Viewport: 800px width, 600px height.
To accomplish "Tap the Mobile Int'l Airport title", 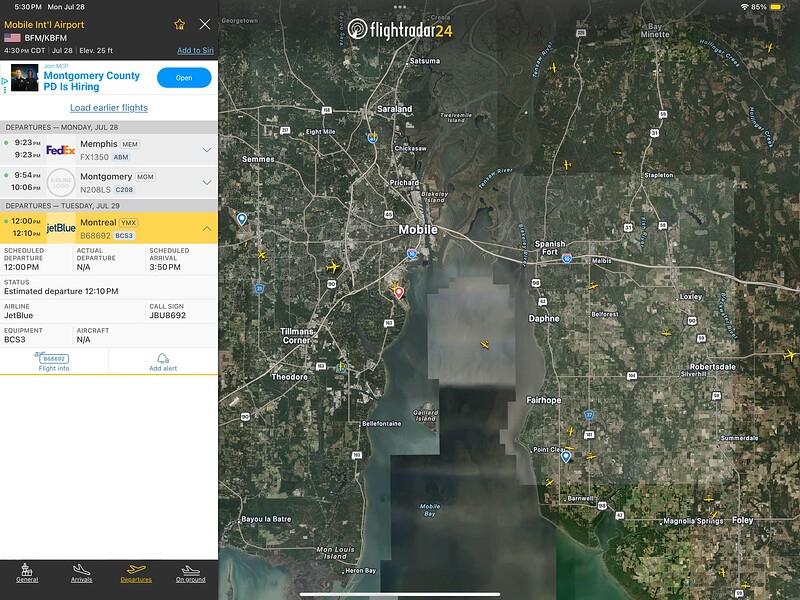I will [x=44, y=24].
